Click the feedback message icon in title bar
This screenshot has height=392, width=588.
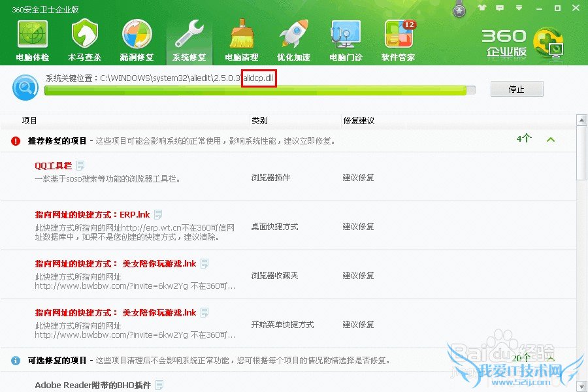500,8
